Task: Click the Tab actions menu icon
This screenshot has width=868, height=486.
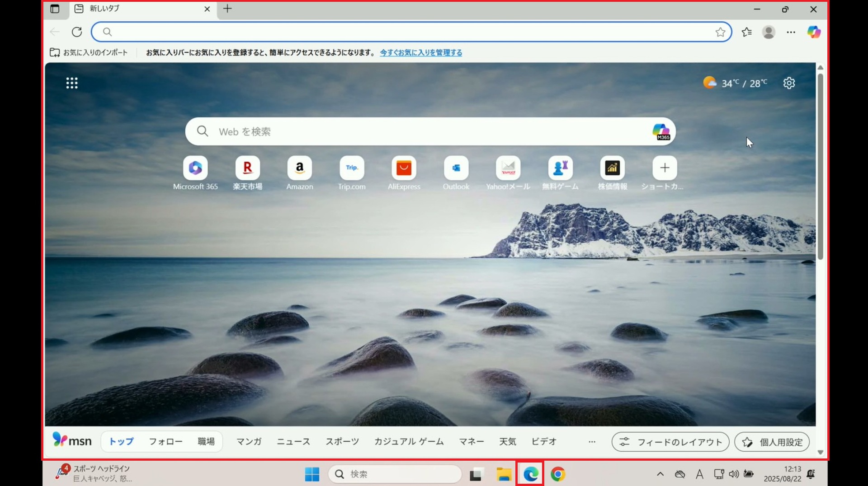Action: [x=55, y=9]
